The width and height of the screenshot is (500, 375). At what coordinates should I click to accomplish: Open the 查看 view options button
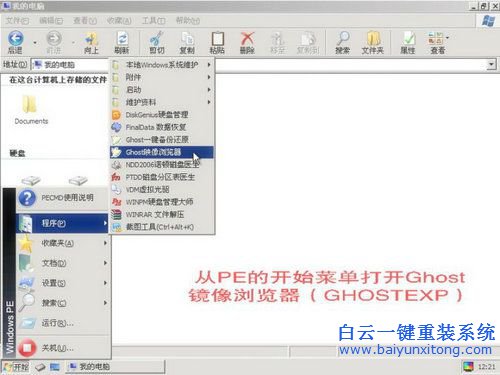click(x=437, y=42)
